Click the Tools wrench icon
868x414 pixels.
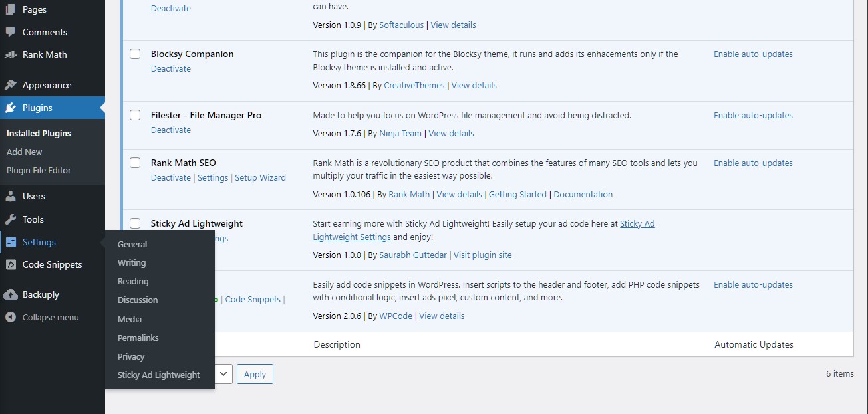[x=11, y=219]
